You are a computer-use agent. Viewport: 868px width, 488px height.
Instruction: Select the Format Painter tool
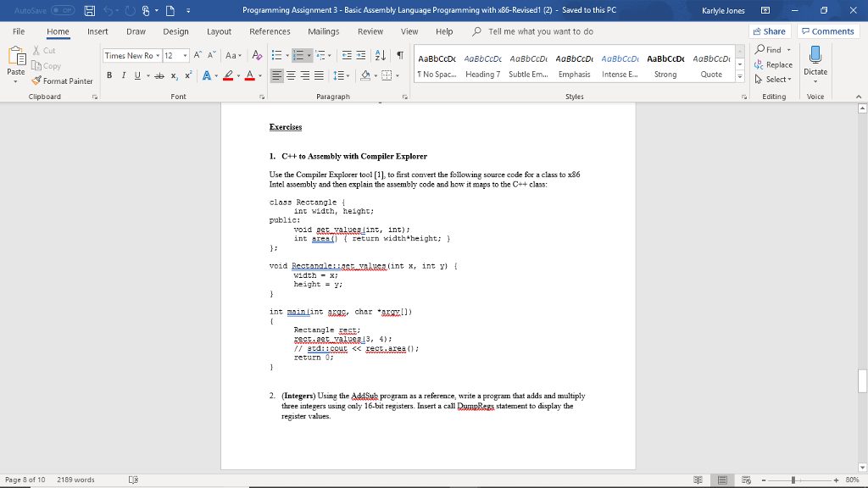click(x=64, y=81)
